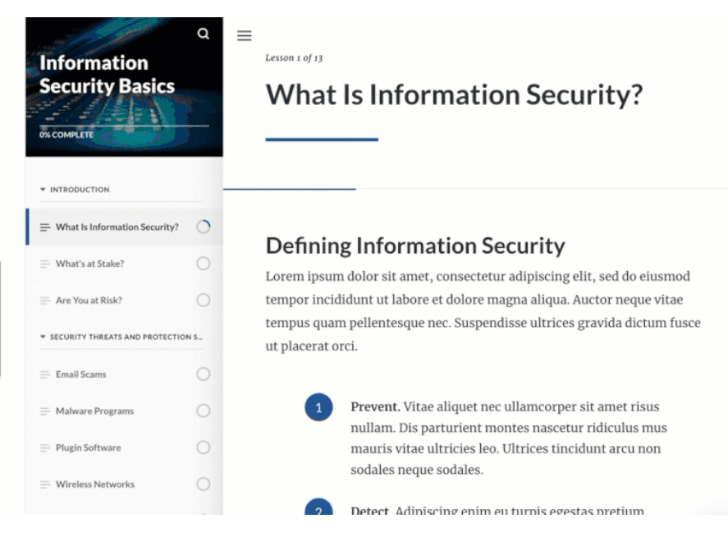728x560 pixels.
Task: Toggle the hamburger sidebar menu icon
Action: (245, 36)
